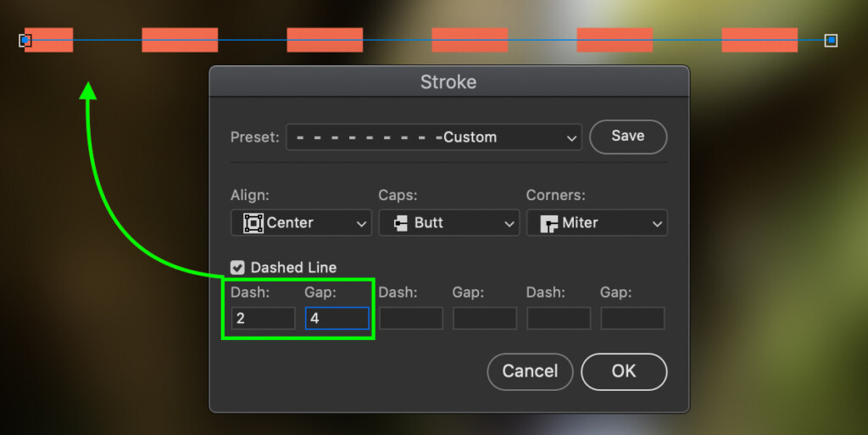Viewport: 868px width, 435px height.
Task: Confirm with the OK button
Action: pos(624,371)
